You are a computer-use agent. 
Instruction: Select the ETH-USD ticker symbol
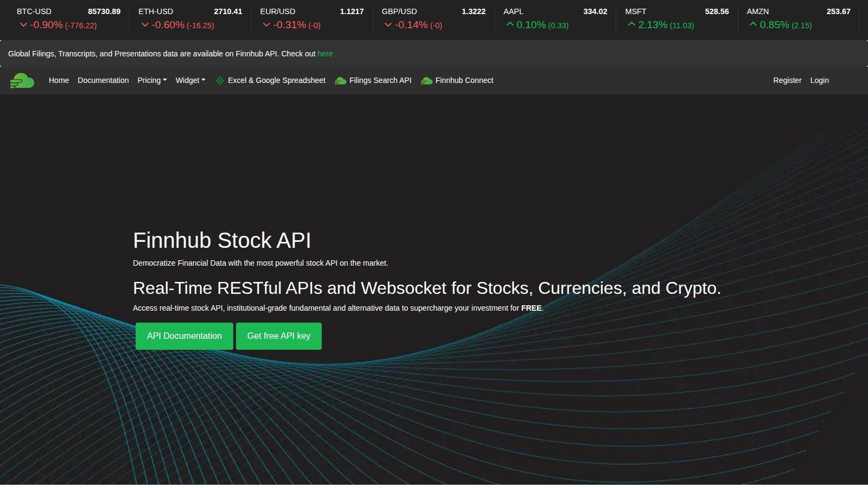[156, 11]
